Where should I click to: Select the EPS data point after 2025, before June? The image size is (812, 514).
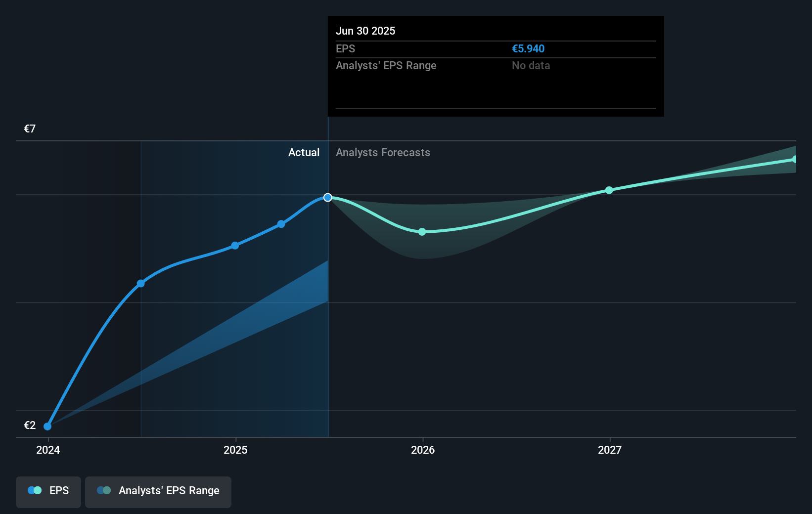tap(281, 224)
